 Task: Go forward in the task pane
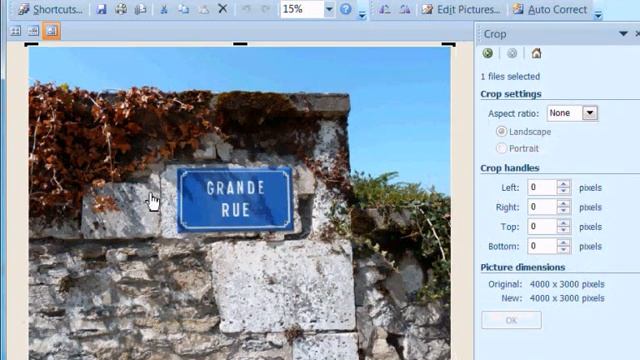(x=512, y=53)
